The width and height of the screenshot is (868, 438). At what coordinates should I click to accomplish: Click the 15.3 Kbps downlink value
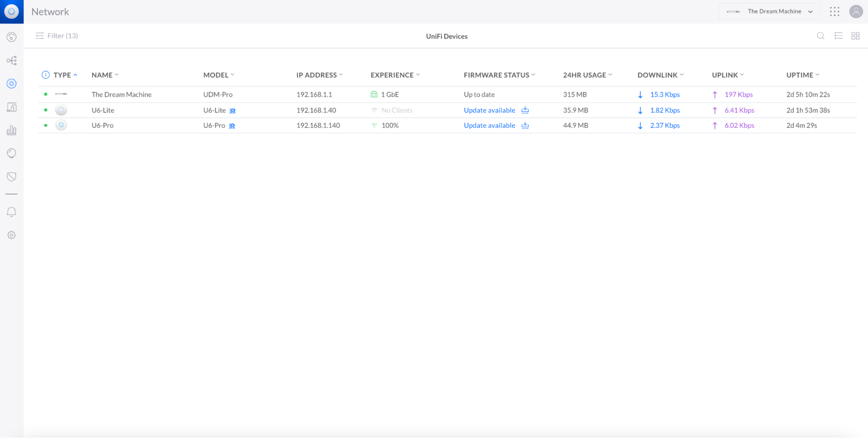(665, 94)
